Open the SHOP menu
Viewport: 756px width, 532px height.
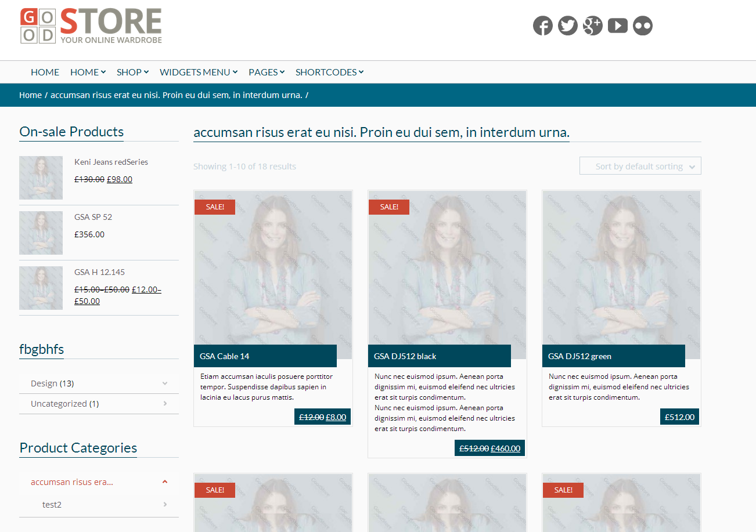(132, 72)
